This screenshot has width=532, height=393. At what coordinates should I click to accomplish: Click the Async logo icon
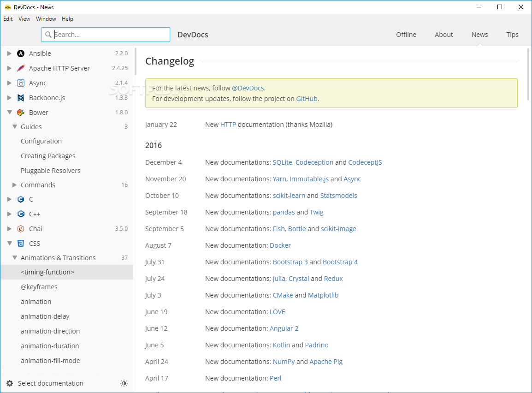(21, 83)
